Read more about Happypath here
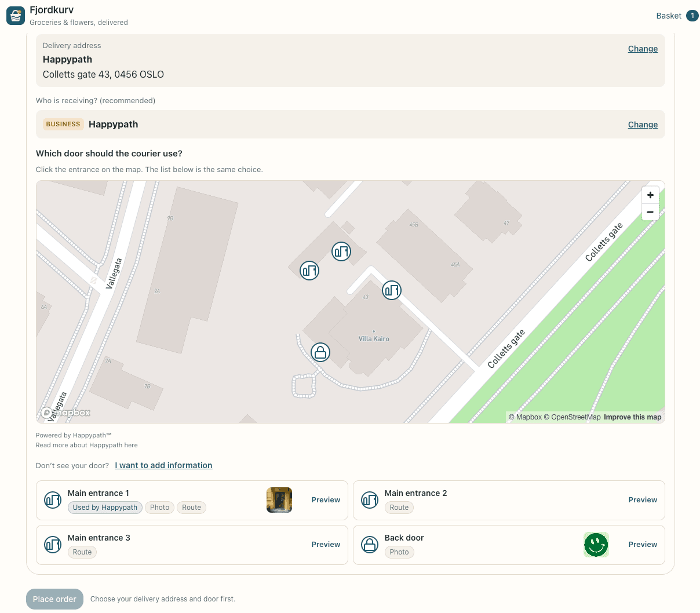Viewport: 700px width, 613px height. (86, 445)
